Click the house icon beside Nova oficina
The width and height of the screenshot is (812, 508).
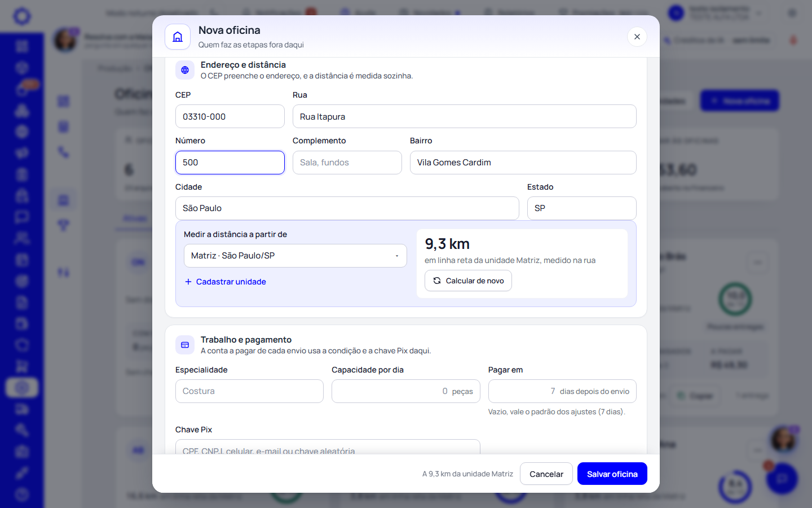178,37
